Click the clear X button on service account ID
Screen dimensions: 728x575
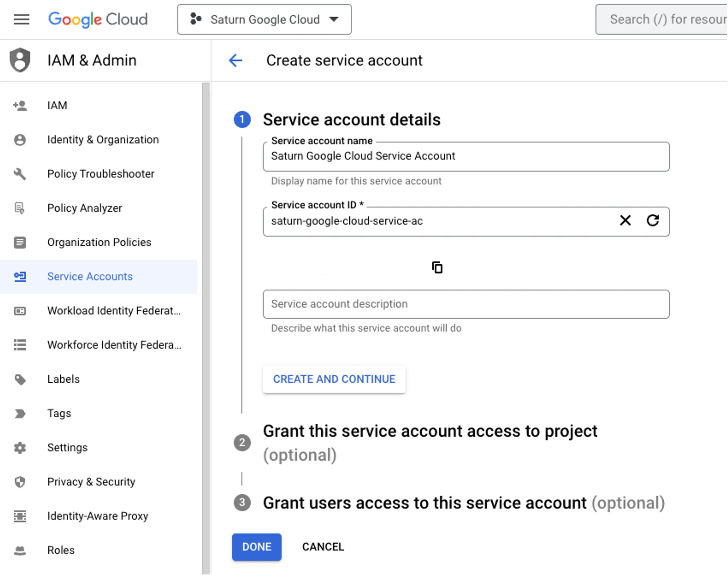point(625,220)
